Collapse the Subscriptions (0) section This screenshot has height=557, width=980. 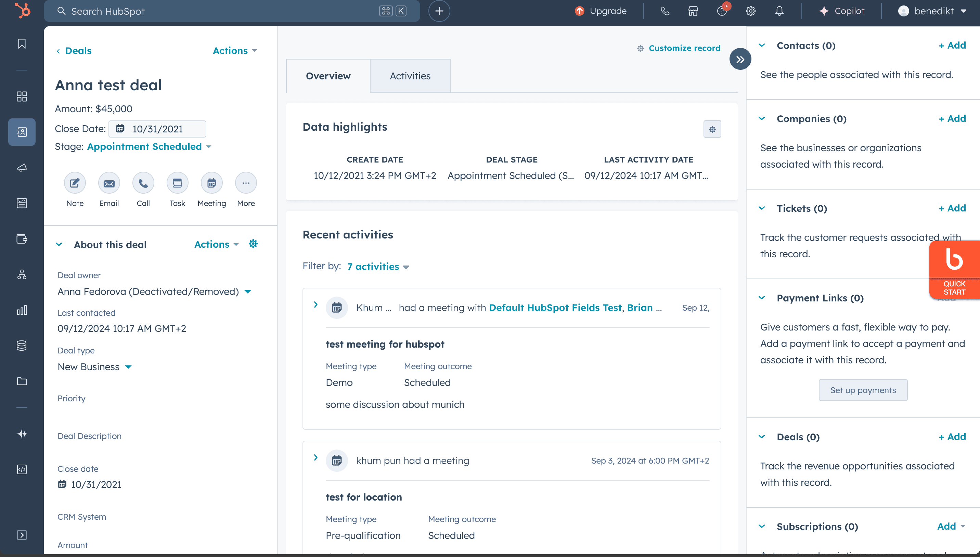click(x=762, y=526)
